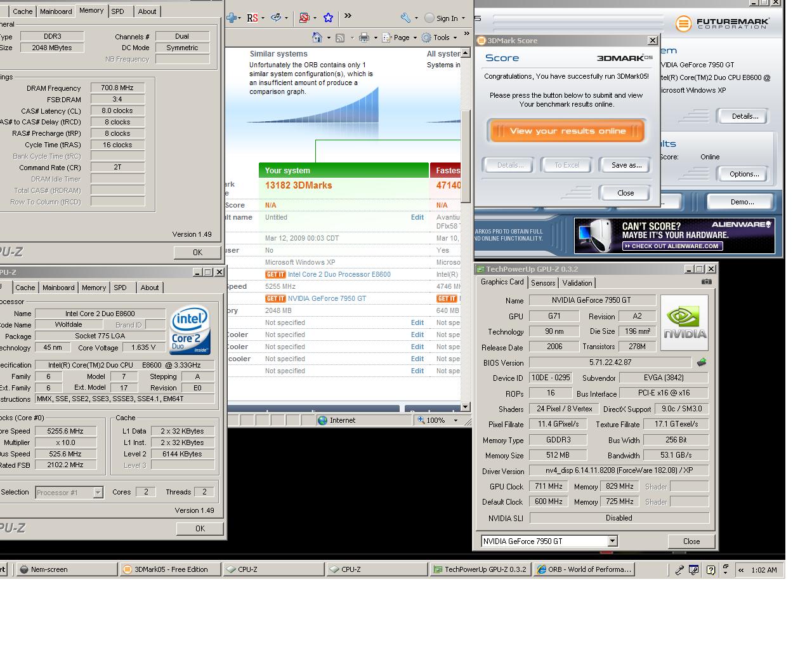Click the language bar help icon
The height and width of the screenshot is (650, 812).
point(710,569)
